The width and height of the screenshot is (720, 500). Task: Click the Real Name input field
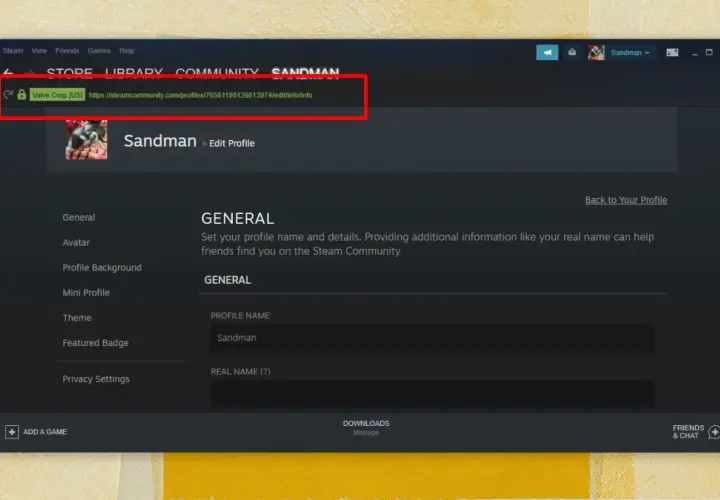[x=432, y=393]
